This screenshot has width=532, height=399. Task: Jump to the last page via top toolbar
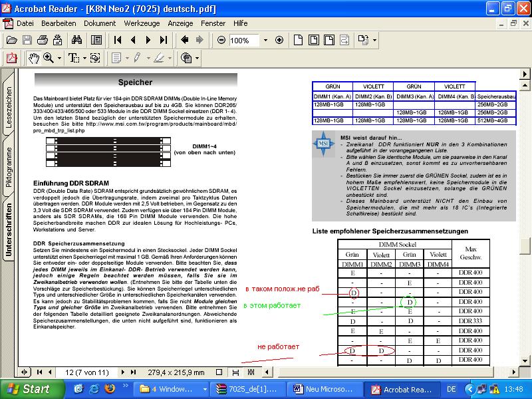[x=164, y=40]
